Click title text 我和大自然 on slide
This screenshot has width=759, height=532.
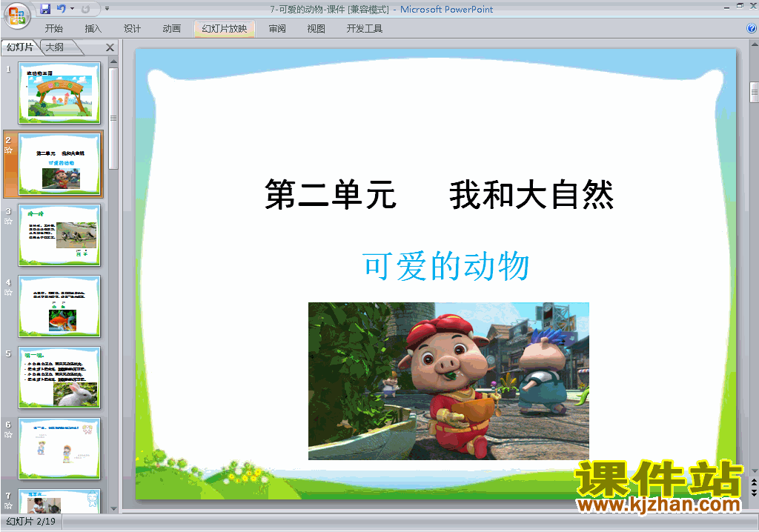[x=531, y=195]
